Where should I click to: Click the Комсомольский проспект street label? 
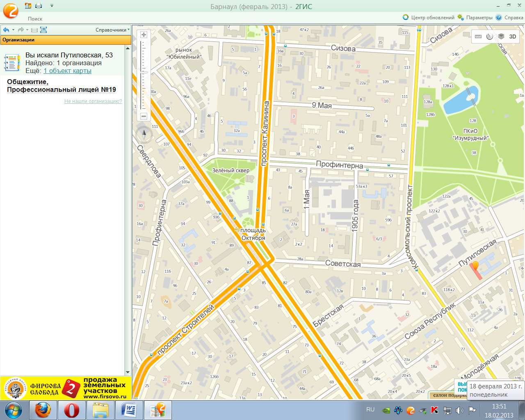(x=411, y=228)
